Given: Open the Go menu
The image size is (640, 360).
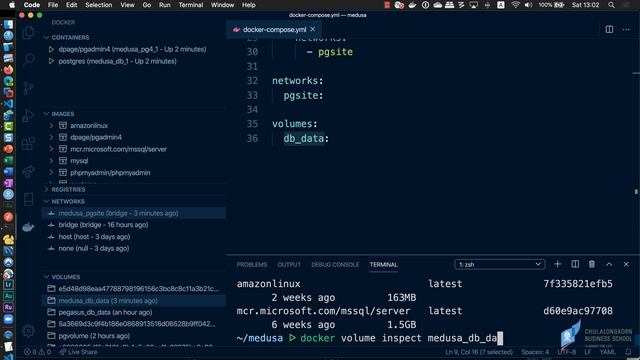Looking at the screenshot, I should tap(147, 5).
